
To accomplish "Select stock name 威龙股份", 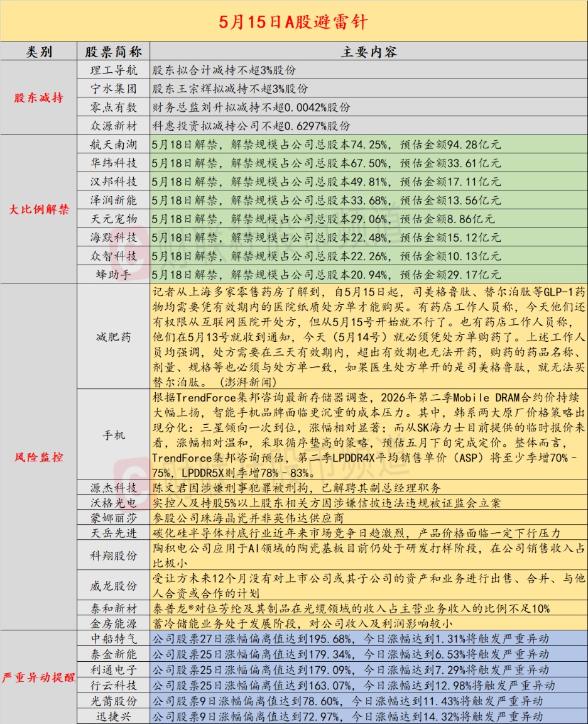I will pos(114,586).
